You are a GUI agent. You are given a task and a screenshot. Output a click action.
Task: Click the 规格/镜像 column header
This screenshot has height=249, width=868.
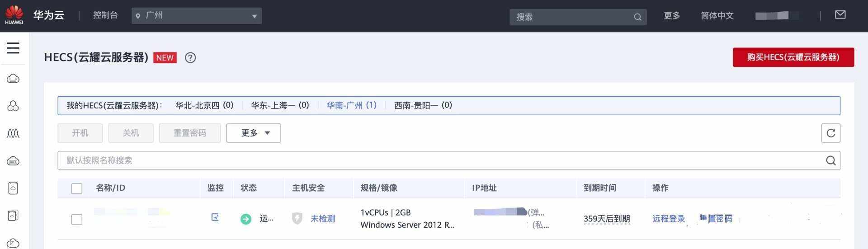[x=379, y=188]
